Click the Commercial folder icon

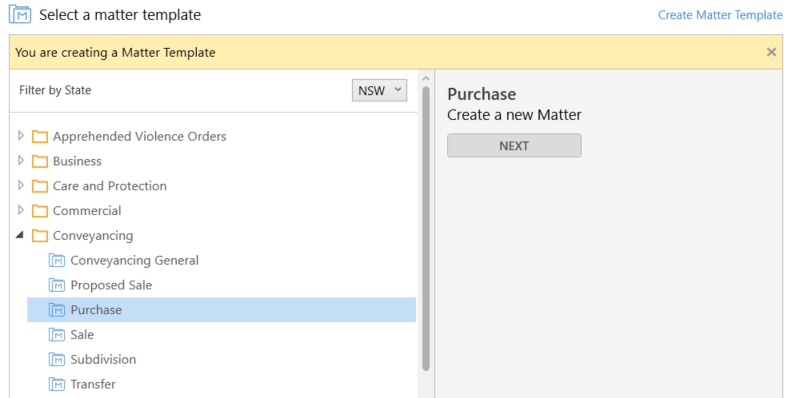tap(40, 211)
